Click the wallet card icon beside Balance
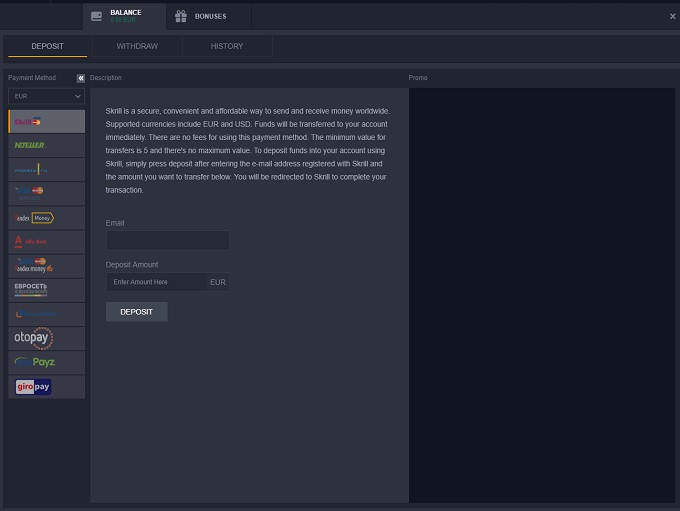Viewport: 680px width, 511px height. pos(96,16)
